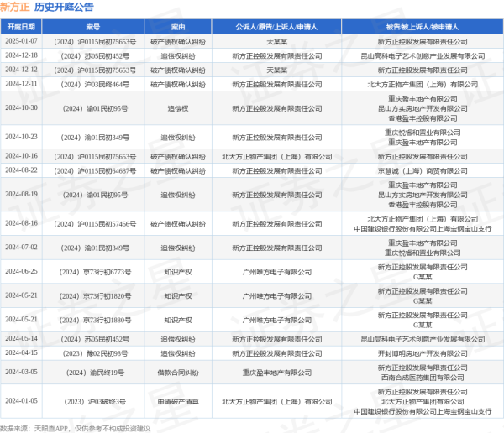The image size is (504, 433).
Task: Select the date cell 2024-08-16
Action: click(x=21, y=223)
